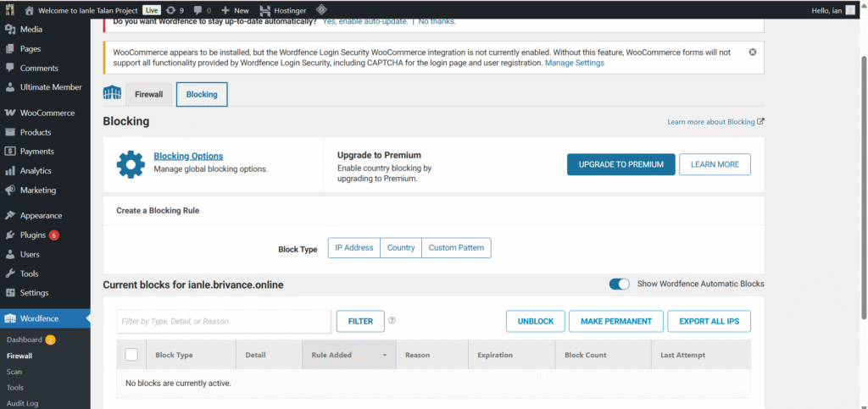Dismiss the WooCommerce notice with X icon

(x=752, y=53)
